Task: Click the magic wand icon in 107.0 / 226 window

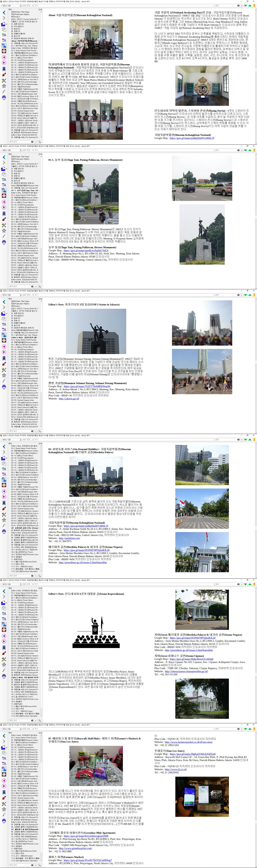Action: pos(4,380)
